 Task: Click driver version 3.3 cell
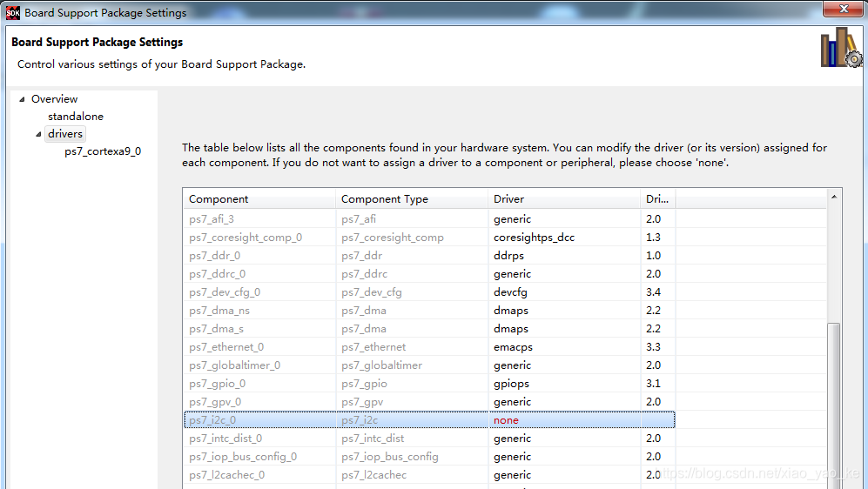(x=657, y=347)
